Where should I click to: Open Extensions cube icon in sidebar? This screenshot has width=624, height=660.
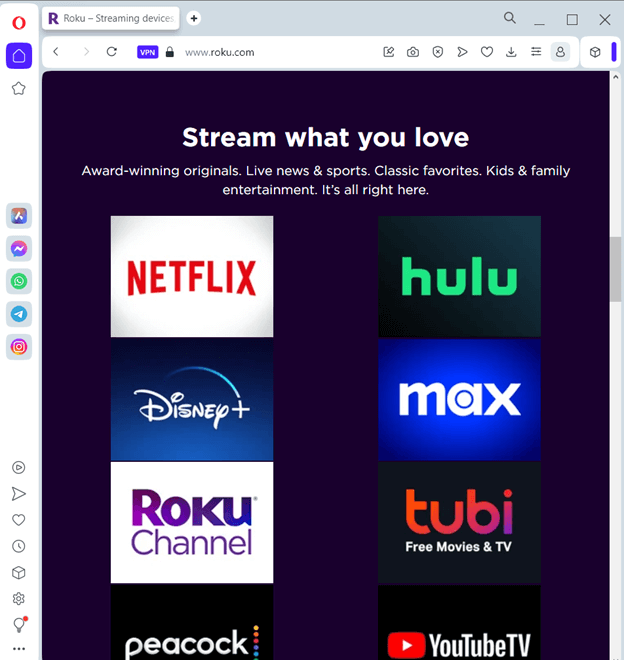[19, 572]
